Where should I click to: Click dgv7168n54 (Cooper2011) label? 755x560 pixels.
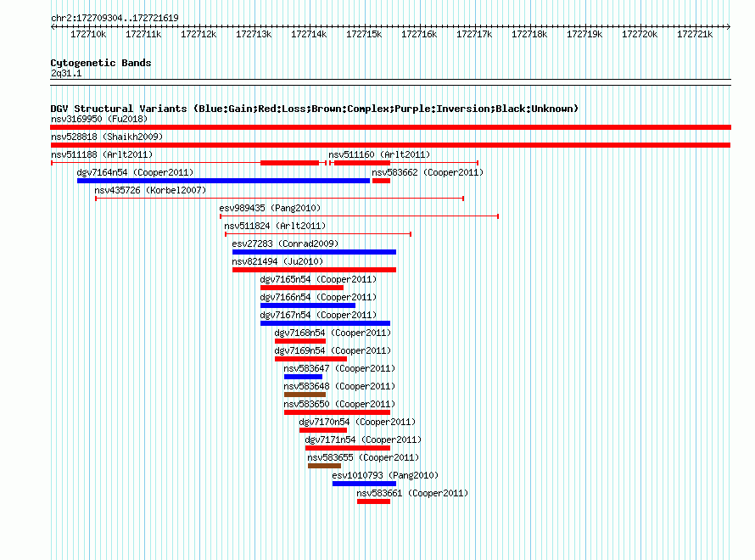[x=333, y=333]
